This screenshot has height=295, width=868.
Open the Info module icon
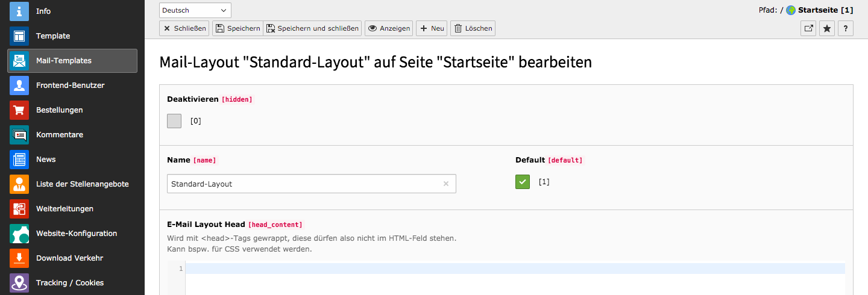tap(19, 11)
